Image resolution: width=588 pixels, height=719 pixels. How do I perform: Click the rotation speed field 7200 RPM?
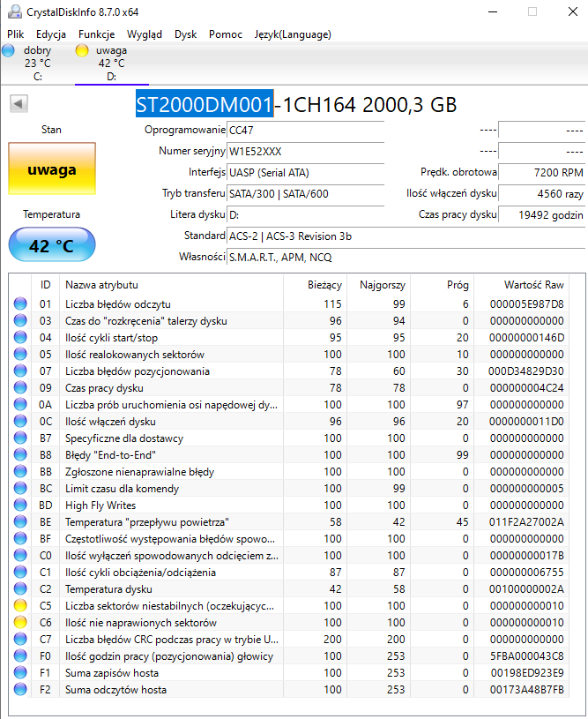(541, 172)
